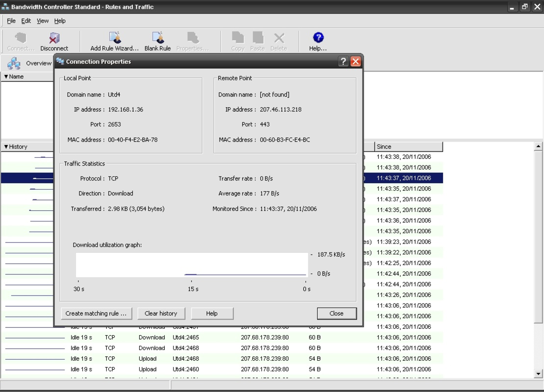
Task: Click the vertical scrollbar's up arrow
Action: (539, 145)
